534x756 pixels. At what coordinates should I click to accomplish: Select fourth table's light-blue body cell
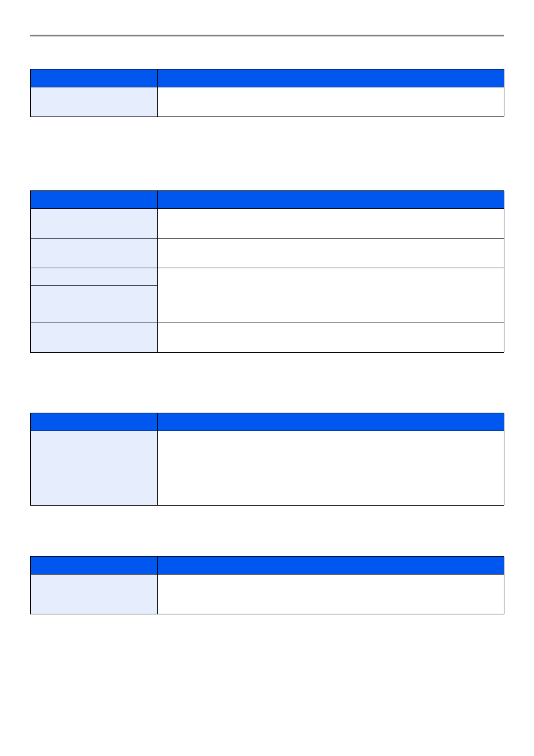tap(94, 594)
